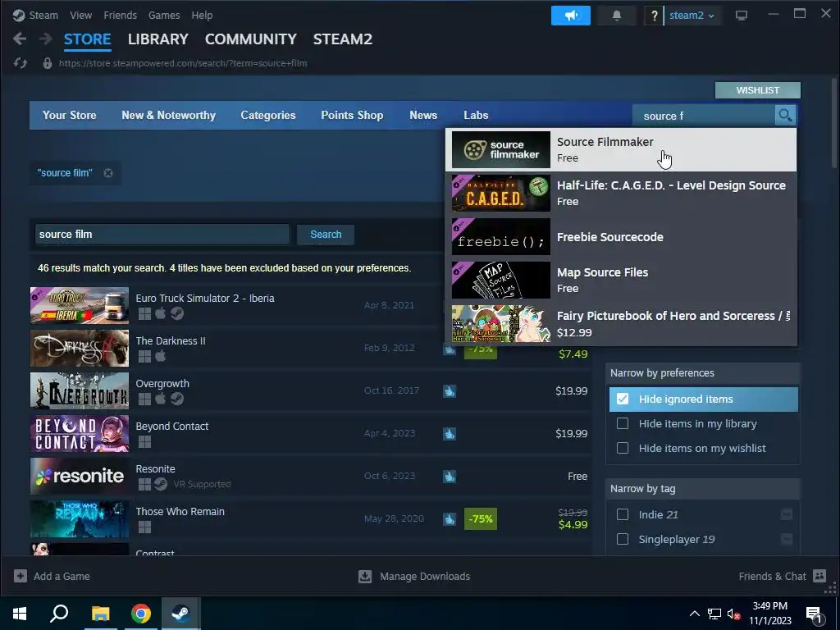840x630 pixels.
Task: Check the Indie tag filter
Action: click(623, 514)
